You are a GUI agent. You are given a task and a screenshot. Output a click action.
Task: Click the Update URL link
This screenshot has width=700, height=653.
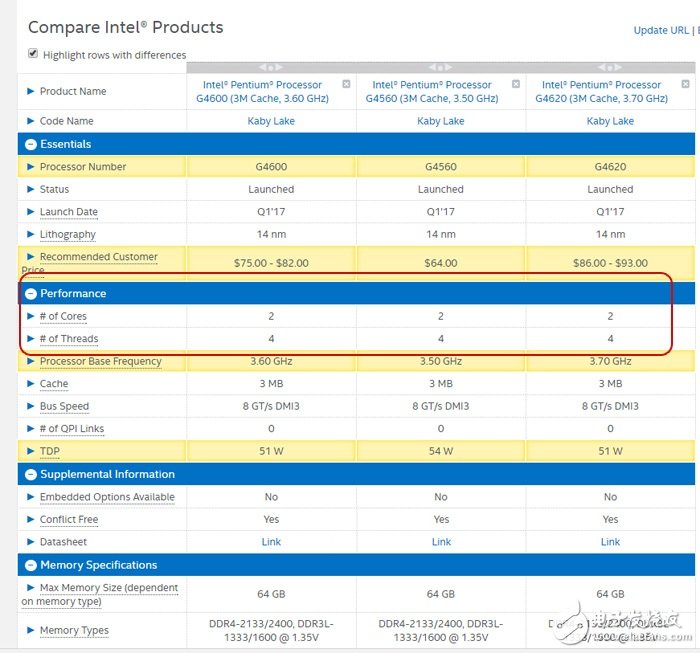click(660, 30)
